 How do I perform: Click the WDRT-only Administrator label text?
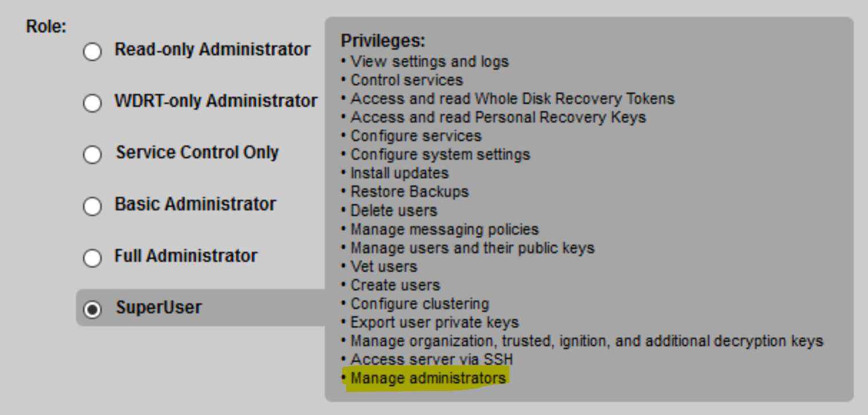click(x=216, y=101)
